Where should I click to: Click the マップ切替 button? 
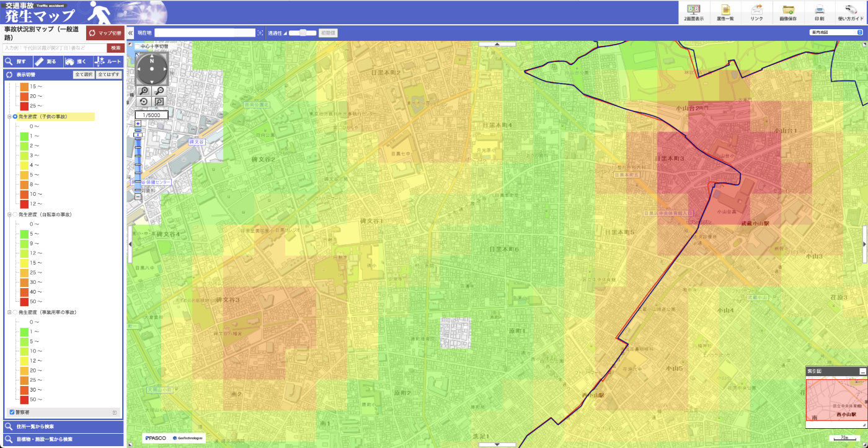click(x=105, y=33)
